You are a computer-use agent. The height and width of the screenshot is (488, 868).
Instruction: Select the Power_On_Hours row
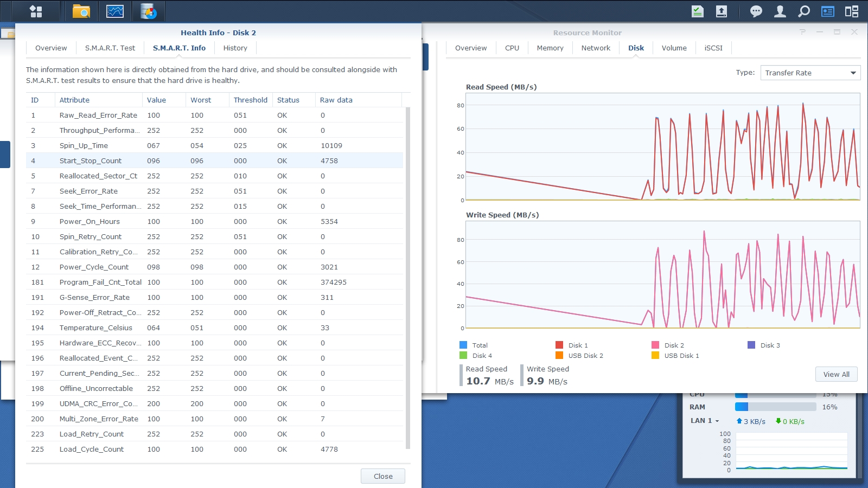click(214, 221)
